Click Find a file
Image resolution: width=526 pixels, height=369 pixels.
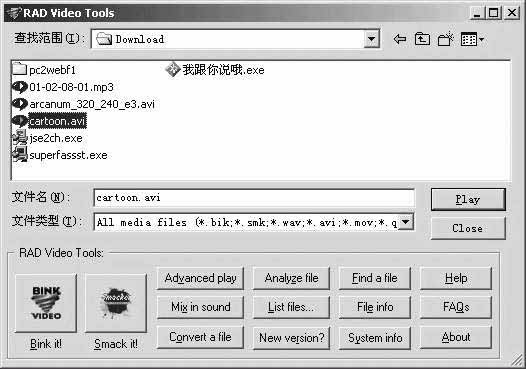[x=375, y=278]
